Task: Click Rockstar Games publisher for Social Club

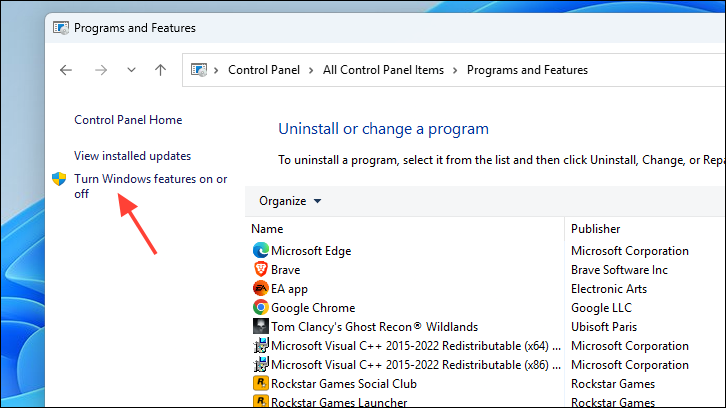Action: click(613, 384)
